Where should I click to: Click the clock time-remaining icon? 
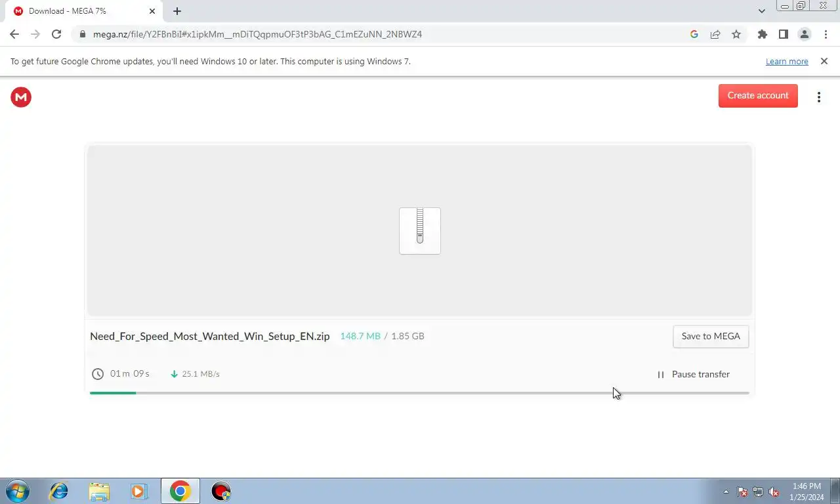click(98, 374)
